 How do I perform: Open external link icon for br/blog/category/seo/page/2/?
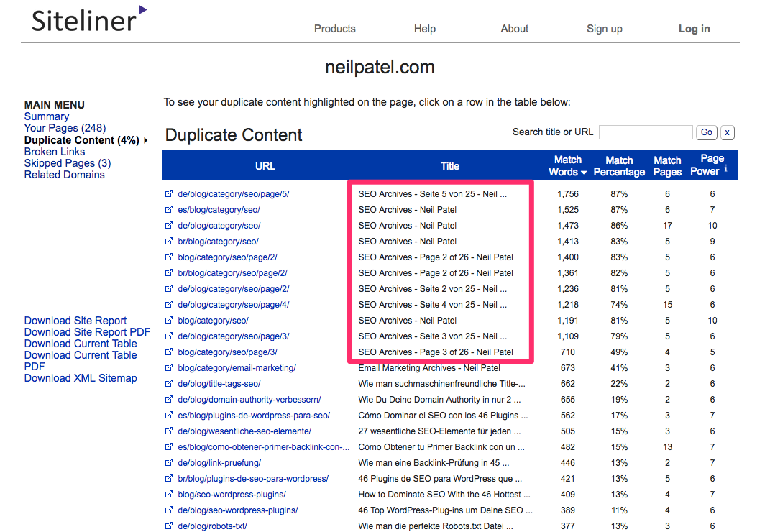point(168,272)
